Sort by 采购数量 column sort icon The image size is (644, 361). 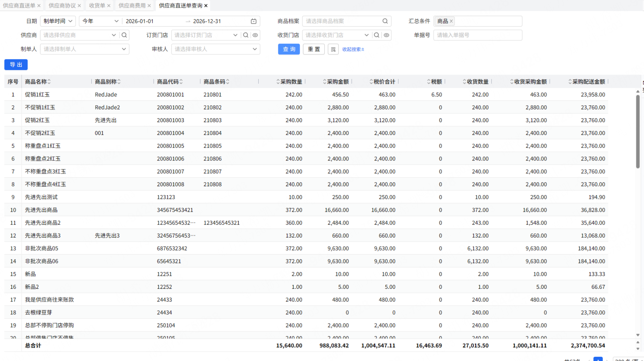(278, 82)
